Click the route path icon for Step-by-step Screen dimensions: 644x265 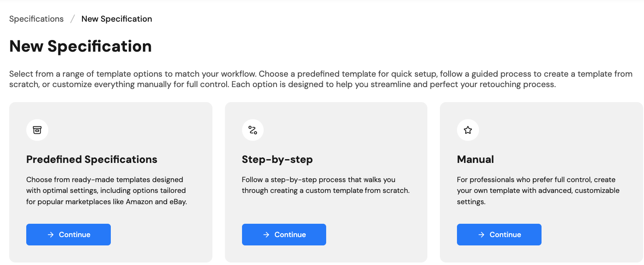[x=252, y=130]
